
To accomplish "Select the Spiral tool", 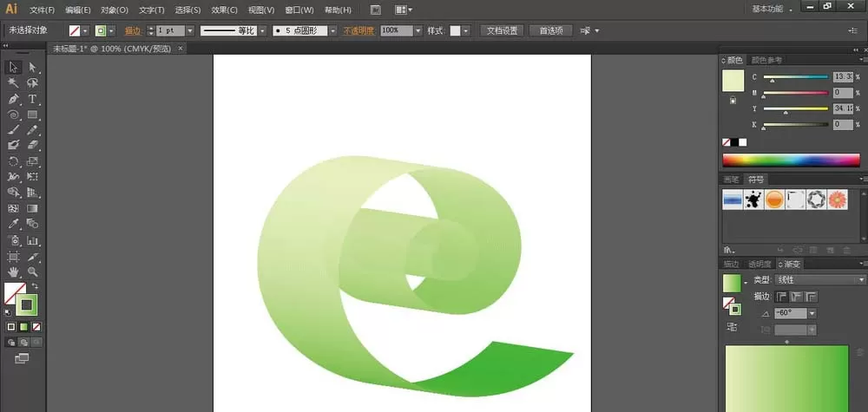I will pyautogui.click(x=13, y=114).
